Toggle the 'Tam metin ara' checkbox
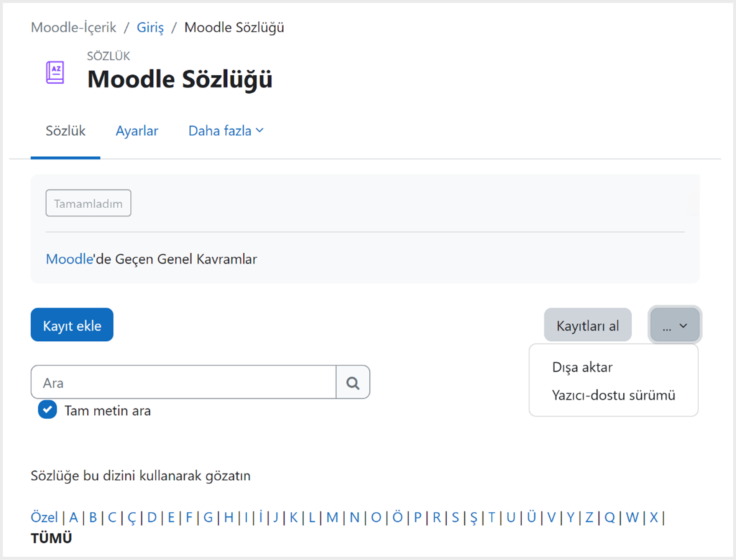This screenshot has width=736, height=560. tap(48, 409)
